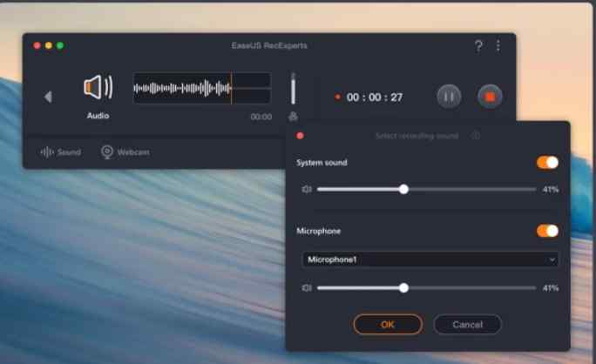The width and height of the screenshot is (596, 364).
Task: Open the Webcam tab
Action: click(125, 152)
